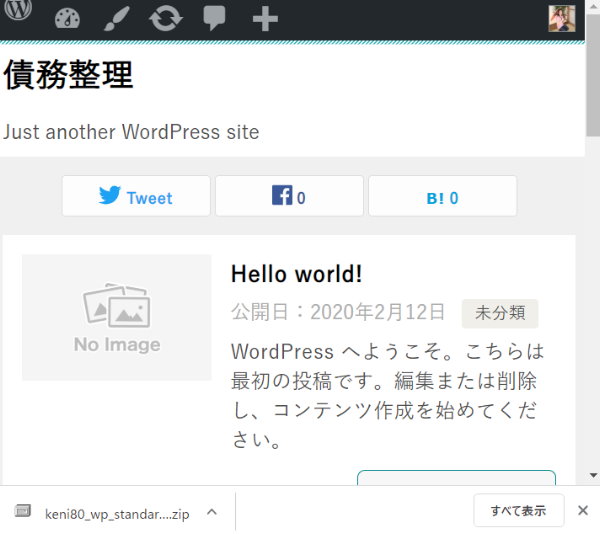Click the plus icon to add new

tap(264, 19)
